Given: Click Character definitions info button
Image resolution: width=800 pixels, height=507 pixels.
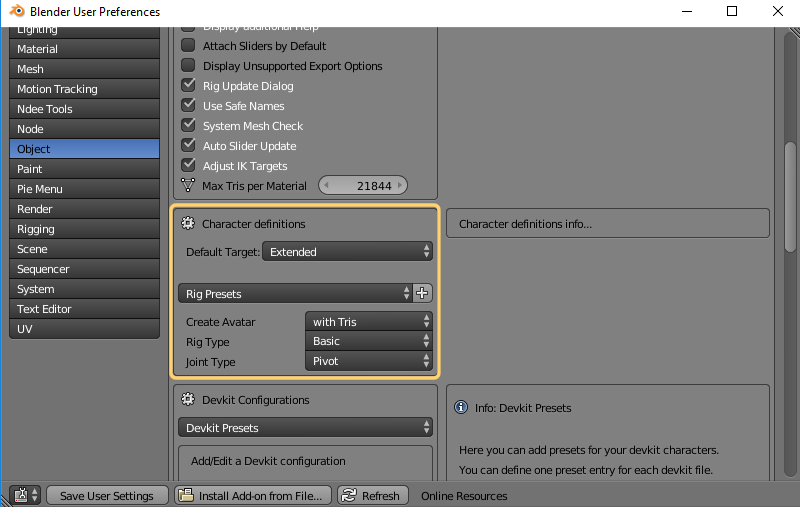Looking at the screenshot, I should pos(608,223).
